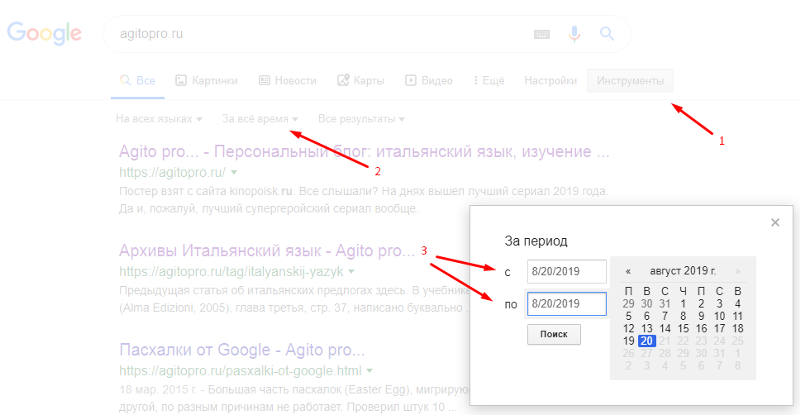Screen dimensions: 800x415
Task: Open dropdown arrow beside pasxalki-ot-google URL
Action: click(369, 371)
